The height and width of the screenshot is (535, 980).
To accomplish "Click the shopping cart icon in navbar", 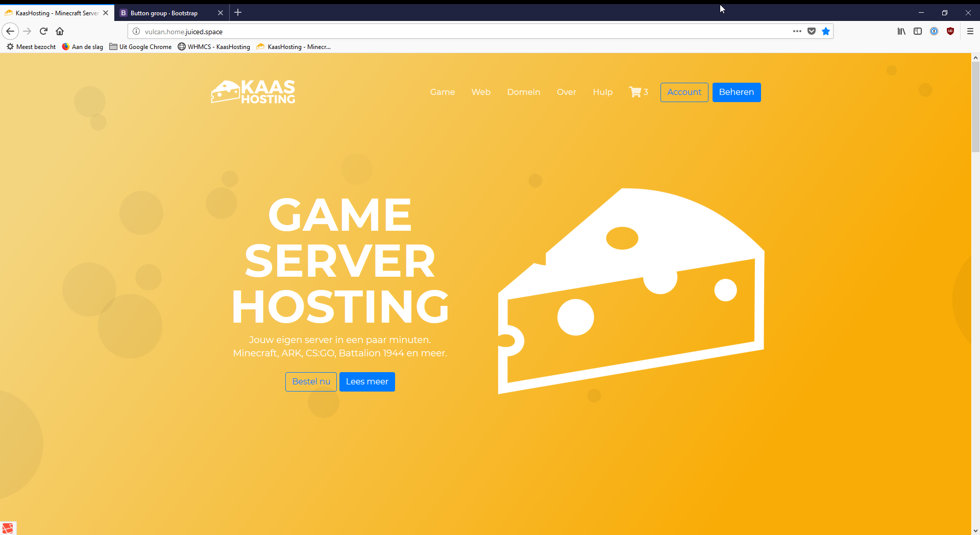I will point(635,92).
